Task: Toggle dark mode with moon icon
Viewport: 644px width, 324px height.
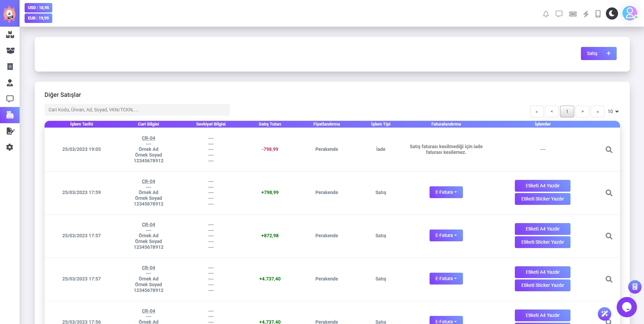Action: 612,13
